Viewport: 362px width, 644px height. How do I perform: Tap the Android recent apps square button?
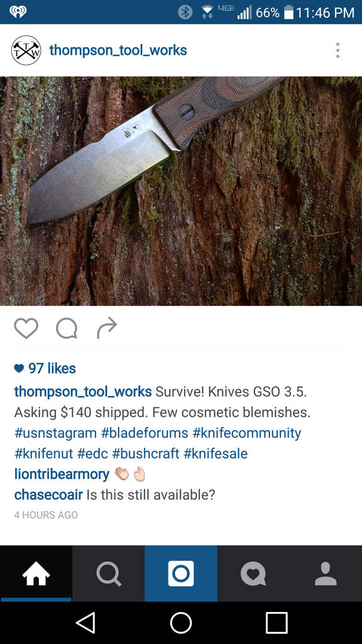point(277,623)
